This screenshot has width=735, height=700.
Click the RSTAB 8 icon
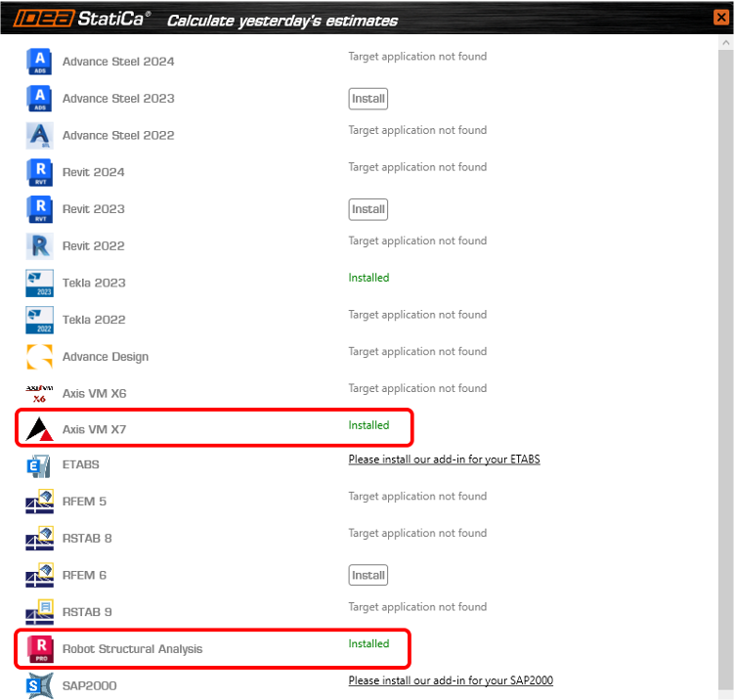39,539
